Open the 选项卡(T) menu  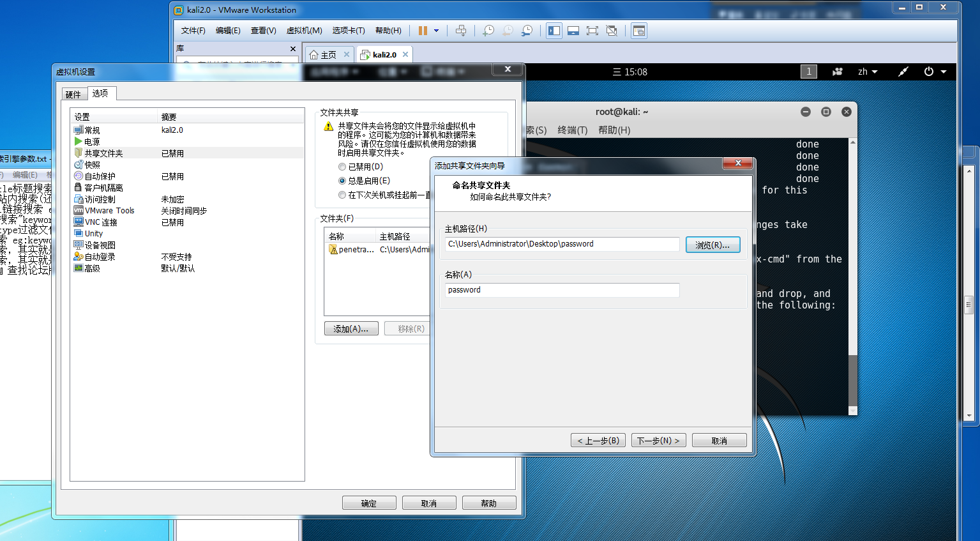point(349,31)
